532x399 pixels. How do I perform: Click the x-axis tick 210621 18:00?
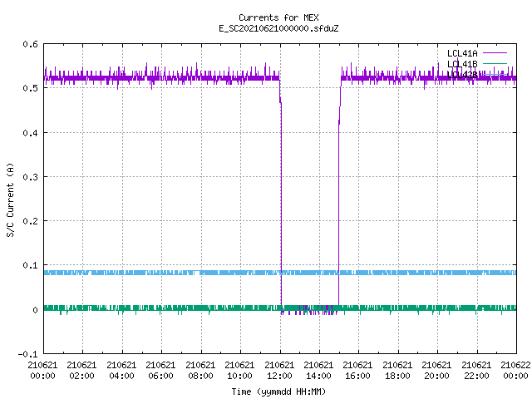[x=397, y=370]
